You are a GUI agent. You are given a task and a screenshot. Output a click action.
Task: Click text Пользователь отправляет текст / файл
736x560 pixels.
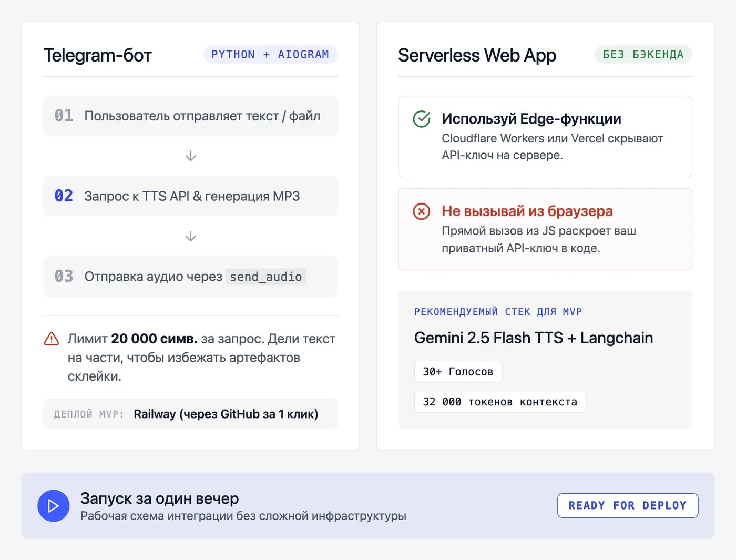tap(202, 116)
